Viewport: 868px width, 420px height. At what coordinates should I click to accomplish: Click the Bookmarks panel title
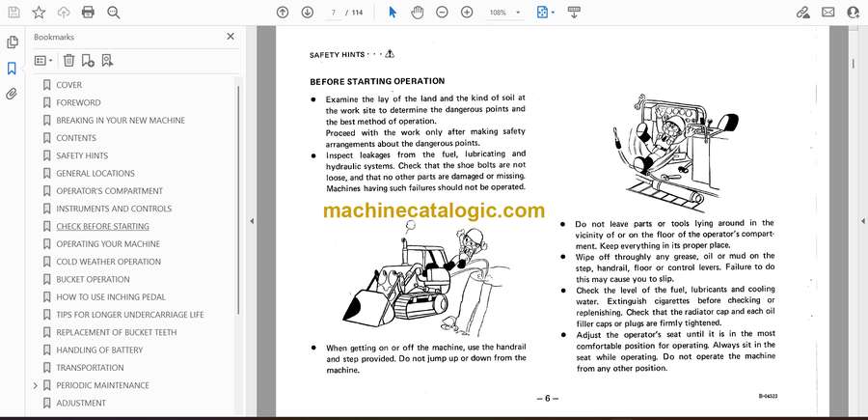[x=54, y=37]
